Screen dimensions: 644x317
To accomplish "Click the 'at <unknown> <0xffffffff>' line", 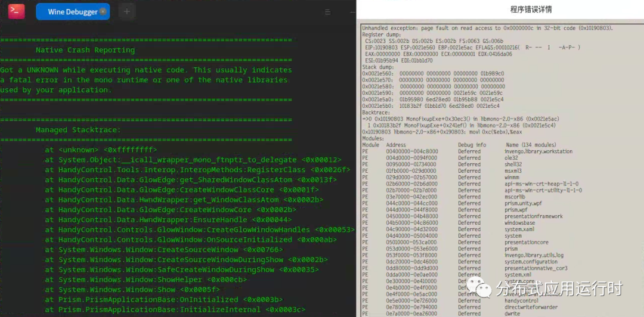I will [x=101, y=150].
